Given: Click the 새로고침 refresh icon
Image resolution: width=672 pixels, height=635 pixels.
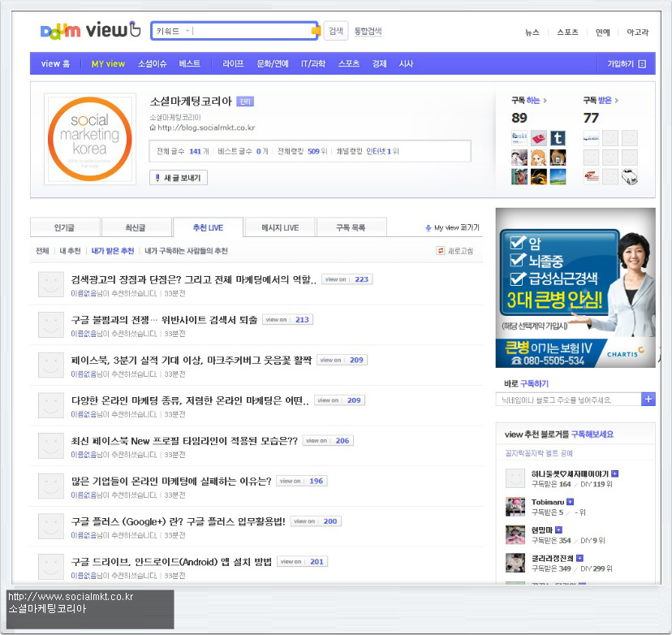Looking at the screenshot, I should pyautogui.click(x=440, y=250).
